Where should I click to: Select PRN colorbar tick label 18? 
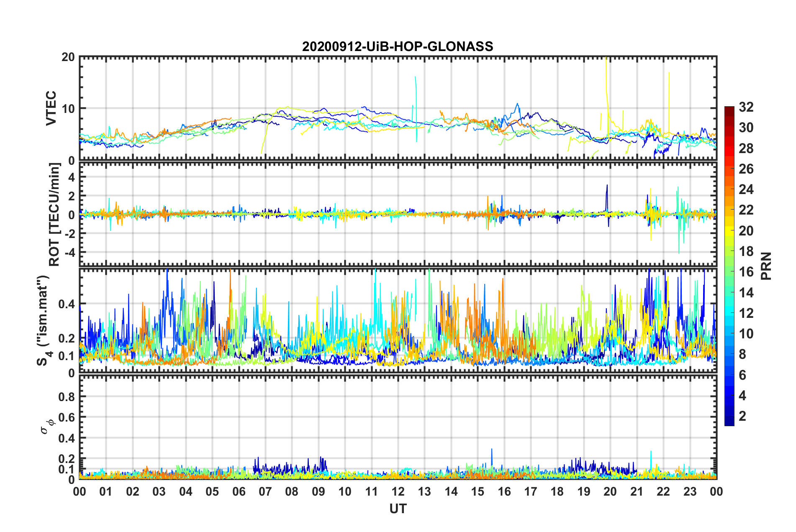[746, 251]
